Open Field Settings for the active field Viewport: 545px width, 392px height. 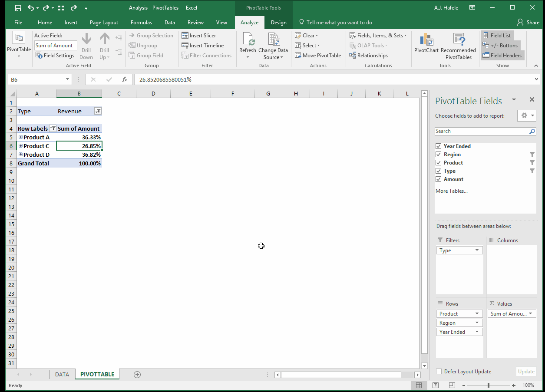55,56
